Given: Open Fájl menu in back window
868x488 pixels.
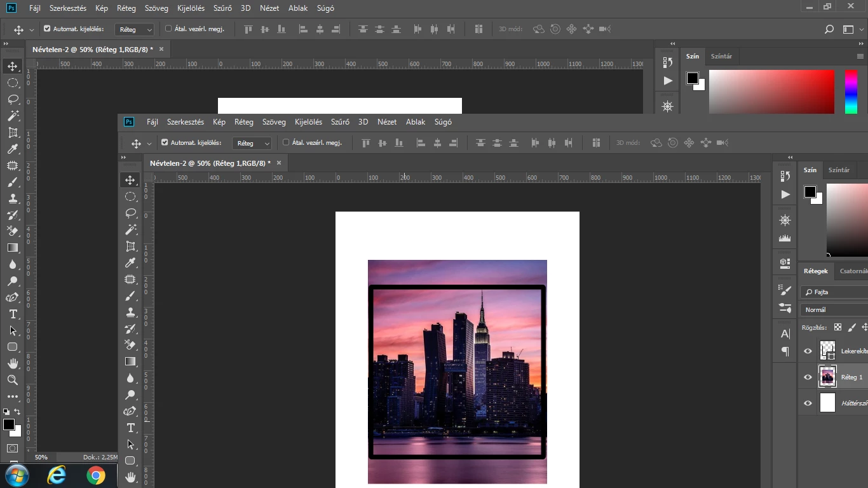Looking at the screenshot, I should (35, 8).
